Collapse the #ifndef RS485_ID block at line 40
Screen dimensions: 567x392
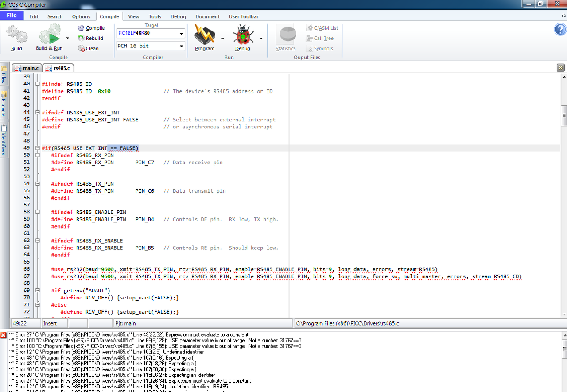pyautogui.click(x=38, y=84)
